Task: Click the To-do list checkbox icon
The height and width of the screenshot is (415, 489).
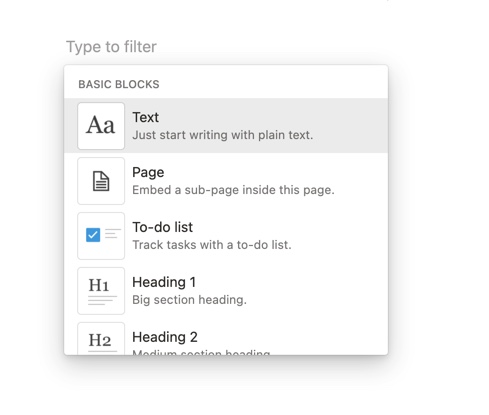Action: tap(101, 236)
